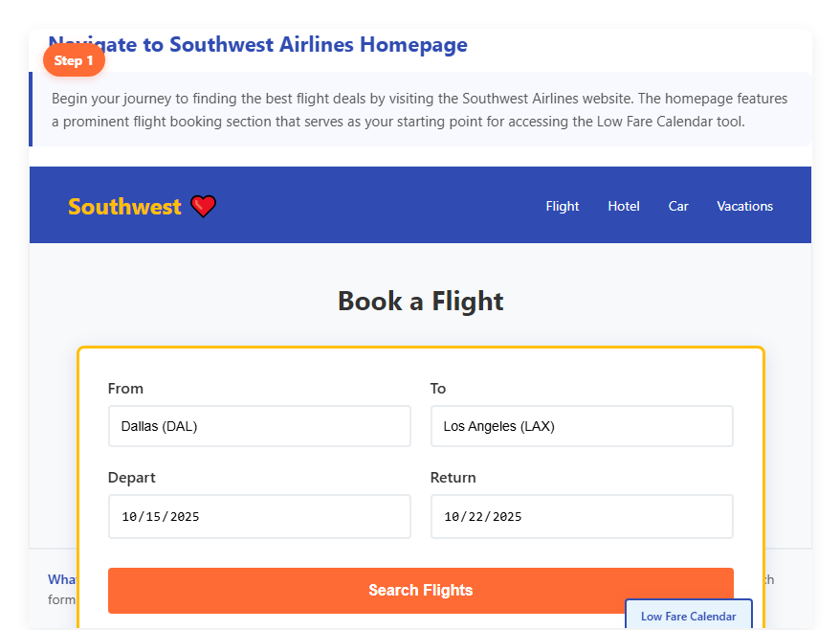
Task: Click the orange Step 1 badge
Action: tap(74, 60)
